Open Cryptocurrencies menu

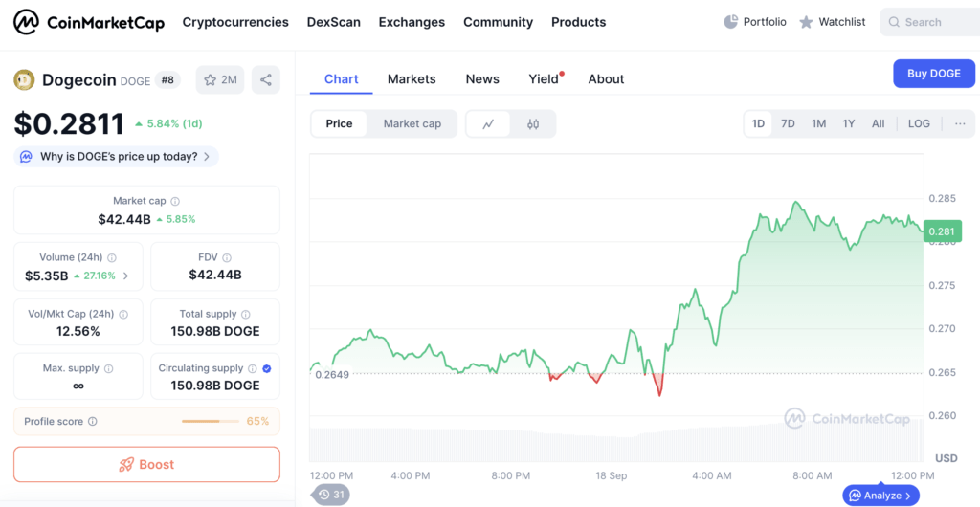[235, 22]
